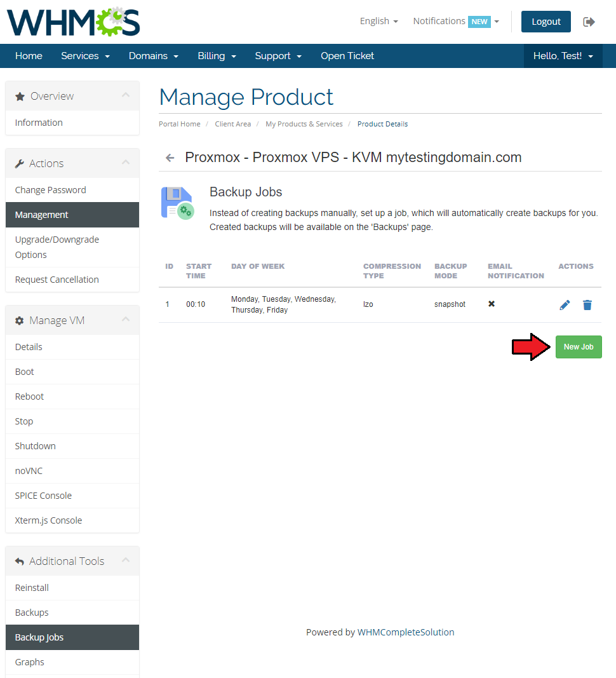Click Open Ticket in the navigation bar
The width and height of the screenshot is (616, 678).
347,56
